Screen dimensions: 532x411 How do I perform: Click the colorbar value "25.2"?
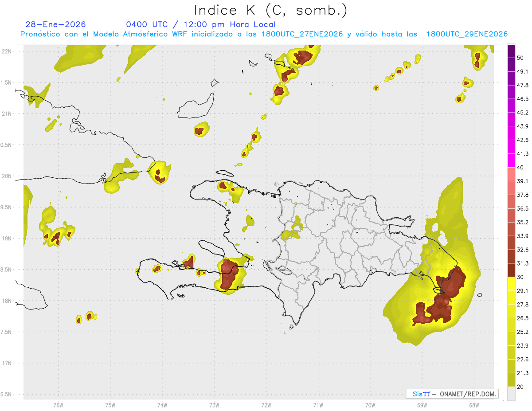point(523,332)
